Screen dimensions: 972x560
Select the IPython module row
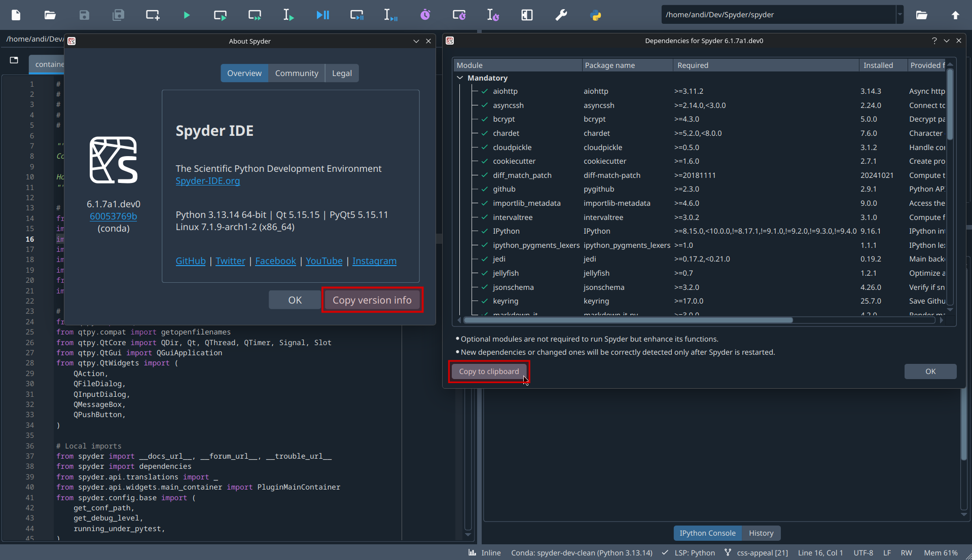700,231
